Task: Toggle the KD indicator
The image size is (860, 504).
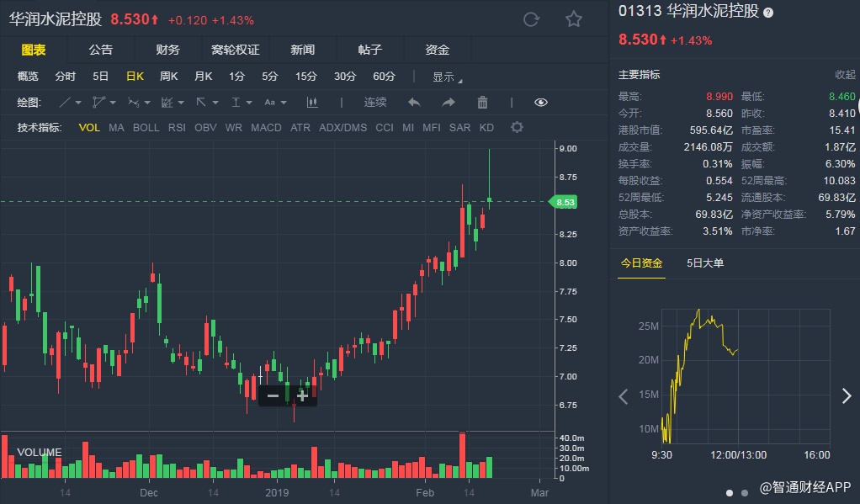Action: point(486,128)
